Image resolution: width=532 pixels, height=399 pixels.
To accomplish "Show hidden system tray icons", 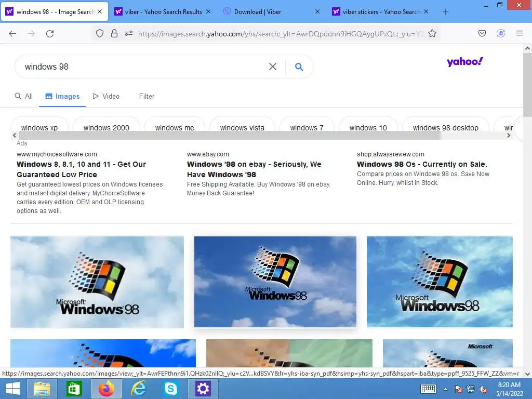I will pos(445,390).
